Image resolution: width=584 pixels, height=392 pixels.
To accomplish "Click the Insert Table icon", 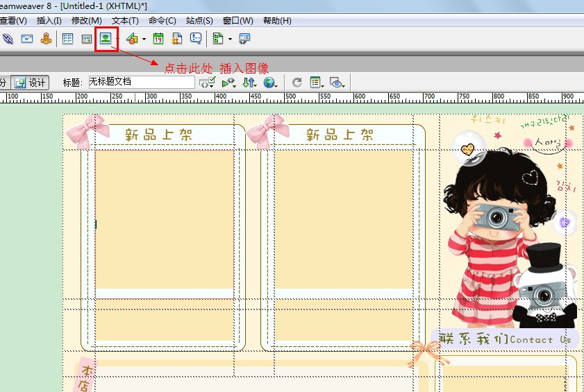I will [68, 38].
